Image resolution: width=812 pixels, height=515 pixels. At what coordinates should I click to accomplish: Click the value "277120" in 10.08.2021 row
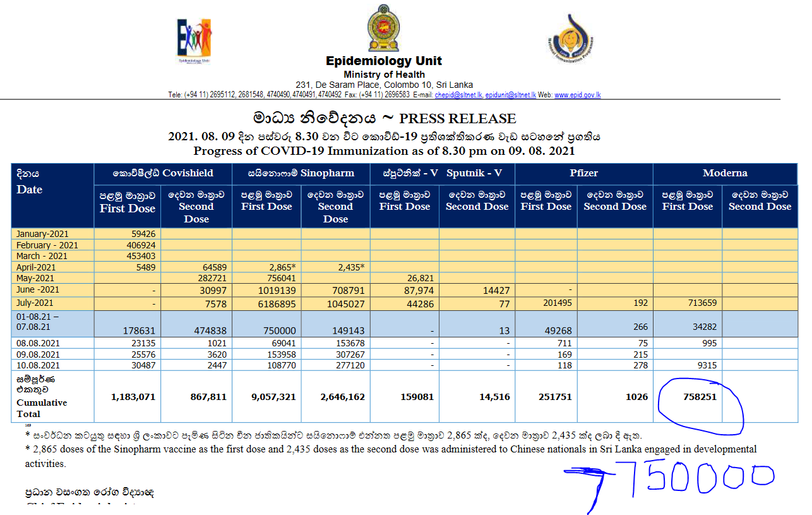(350, 365)
